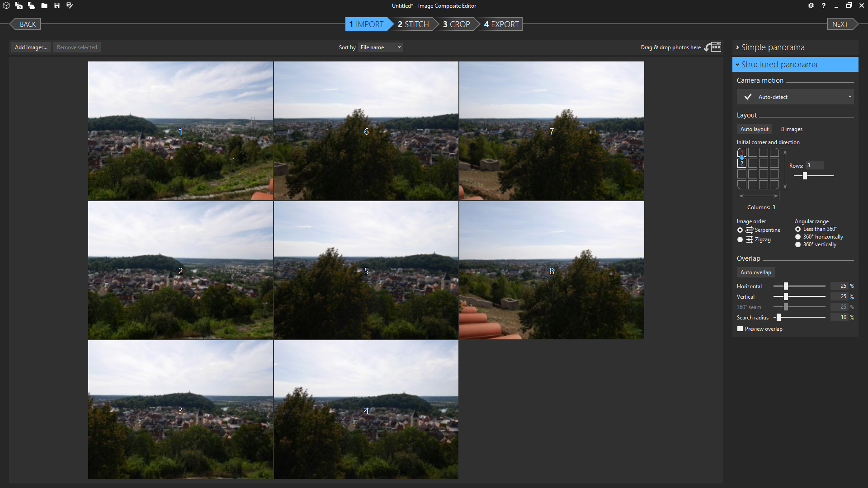This screenshot has height=488, width=868.
Task: Save the project under a new name
Action: 70,5
